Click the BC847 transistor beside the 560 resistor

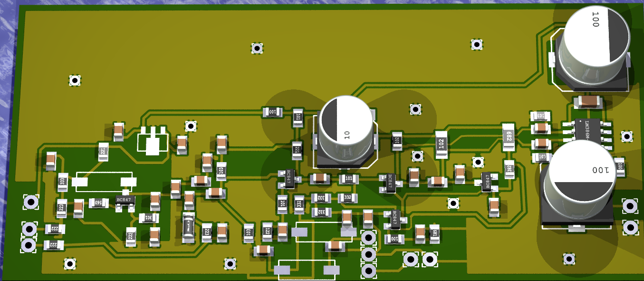click(125, 201)
